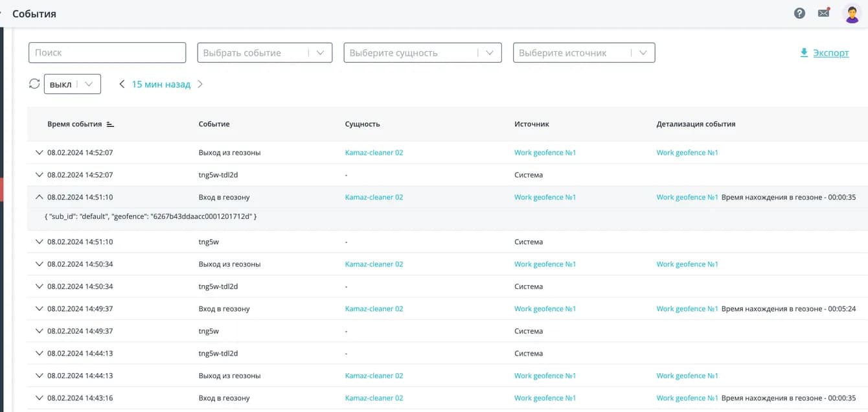Toggle sort icon on Время события column
Screen dimensions: 868x412
click(110, 124)
